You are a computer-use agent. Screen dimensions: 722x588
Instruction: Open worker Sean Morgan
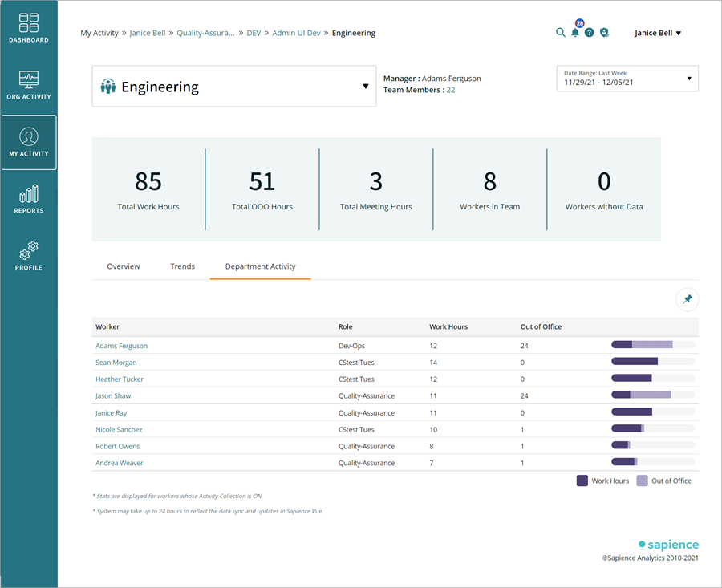coord(116,363)
